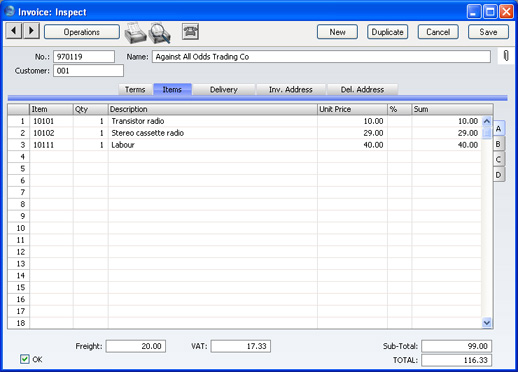This screenshot has height=372, width=518.
Task: Click the New button
Action: click(337, 32)
